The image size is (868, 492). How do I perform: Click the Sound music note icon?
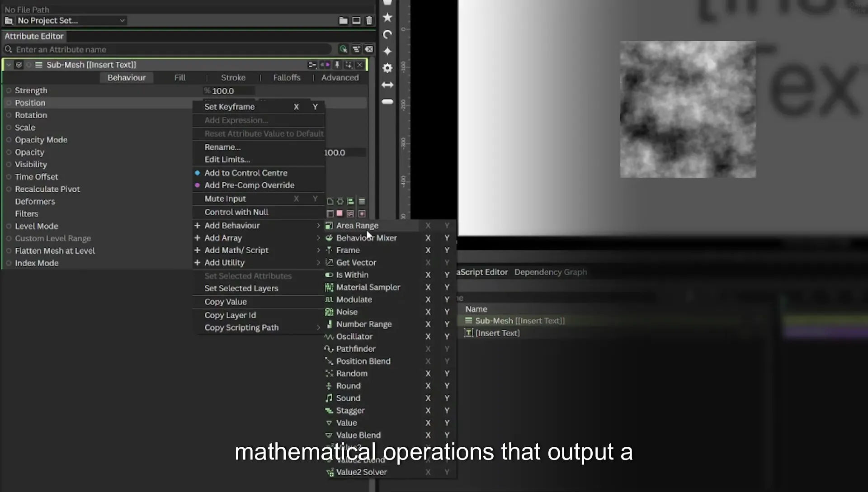(329, 398)
